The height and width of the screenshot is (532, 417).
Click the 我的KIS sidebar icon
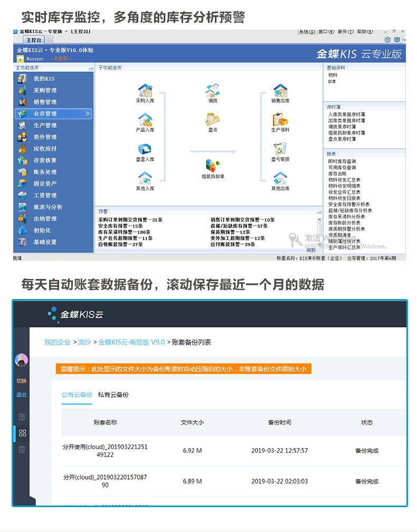tap(22, 79)
